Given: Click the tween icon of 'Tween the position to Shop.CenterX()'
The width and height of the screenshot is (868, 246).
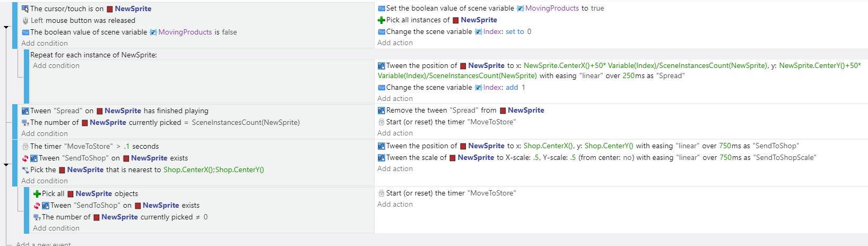Looking at the screenshot, I should coord(381,146).
